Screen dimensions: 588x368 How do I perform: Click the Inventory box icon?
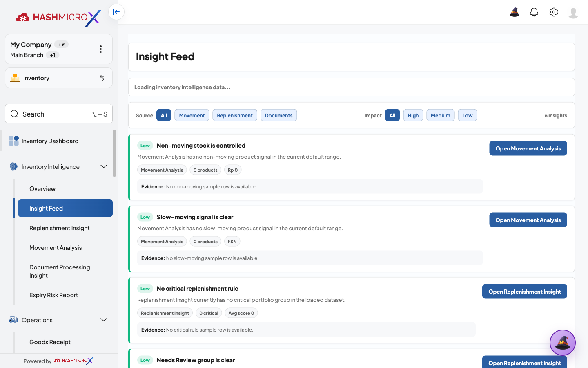[15, 78]
